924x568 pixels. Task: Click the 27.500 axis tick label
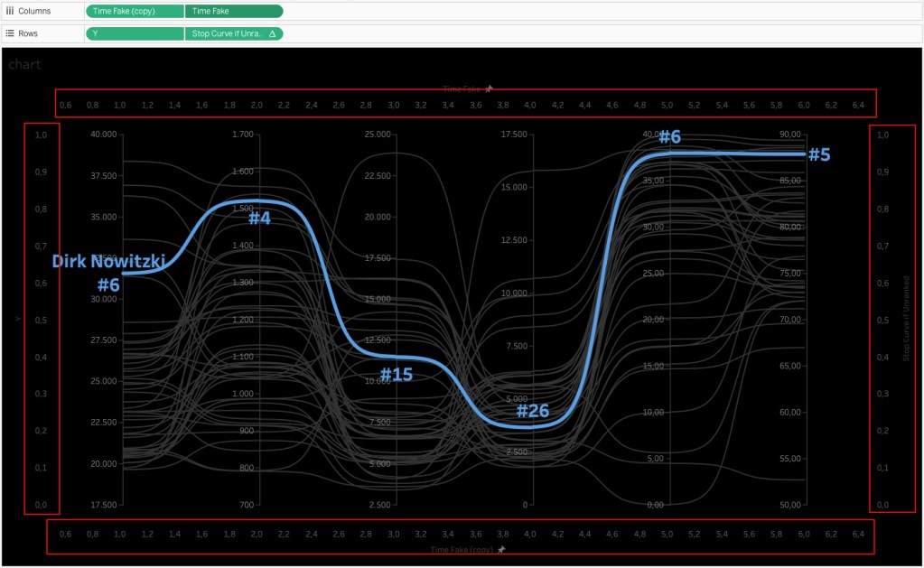point(104,340)
